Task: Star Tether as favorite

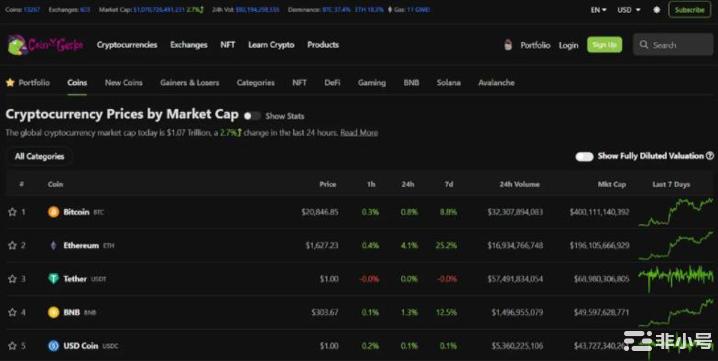Action: [12, 279]
